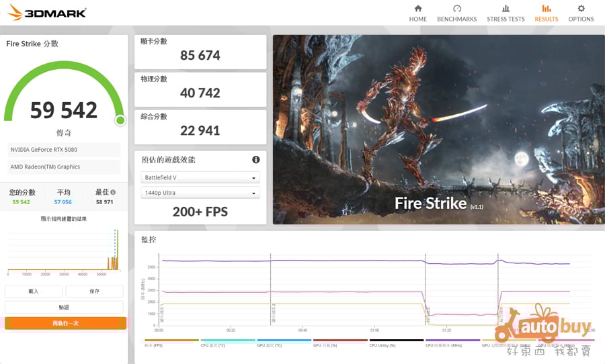Click the 載入 (load) button
Screen dimensions: 605x364
(x=34, y=291)
